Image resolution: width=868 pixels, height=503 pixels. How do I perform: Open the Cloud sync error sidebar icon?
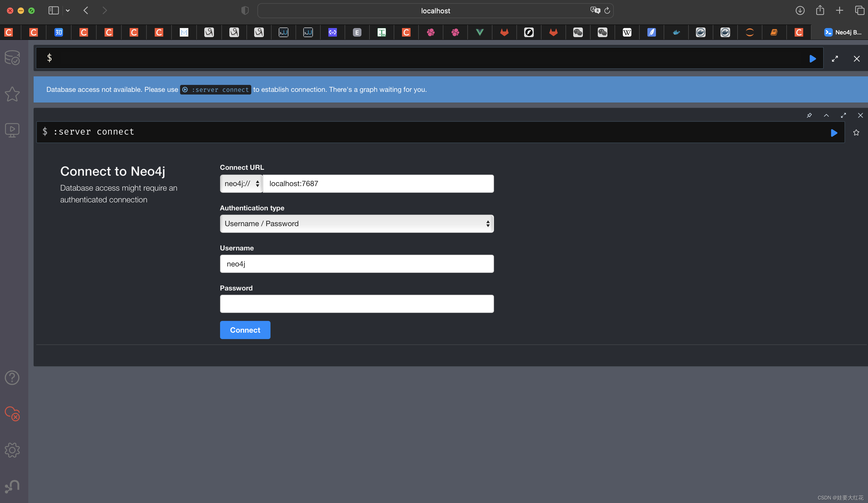click(x=12, y=414)
